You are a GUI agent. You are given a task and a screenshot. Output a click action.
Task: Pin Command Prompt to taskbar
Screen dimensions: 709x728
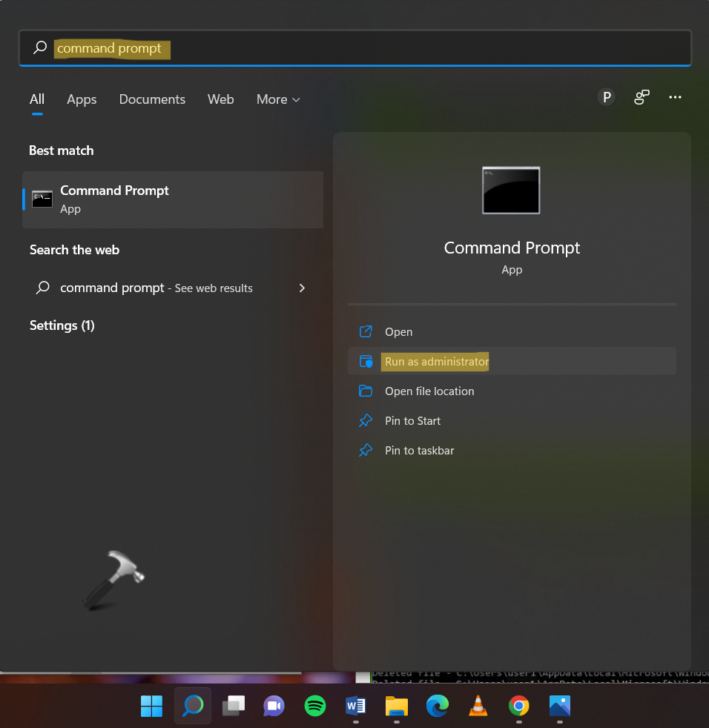[419, 451]
